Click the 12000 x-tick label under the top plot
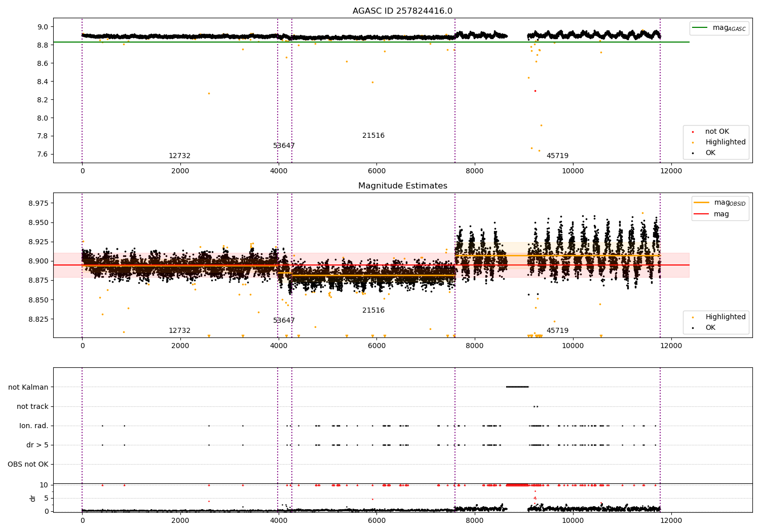Viewport: 760px width, 532px height. coord(671,171)
